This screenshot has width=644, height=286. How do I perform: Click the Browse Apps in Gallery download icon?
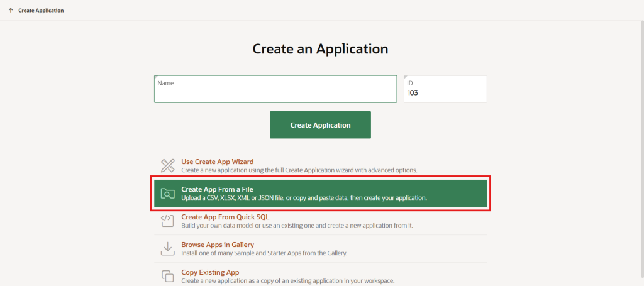(x=167, y=249)
